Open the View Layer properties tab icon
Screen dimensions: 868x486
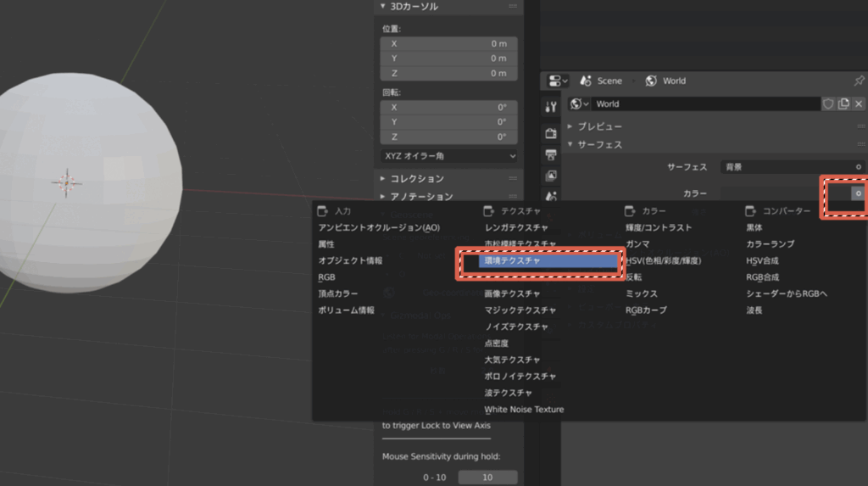click(x=551, y=176)
